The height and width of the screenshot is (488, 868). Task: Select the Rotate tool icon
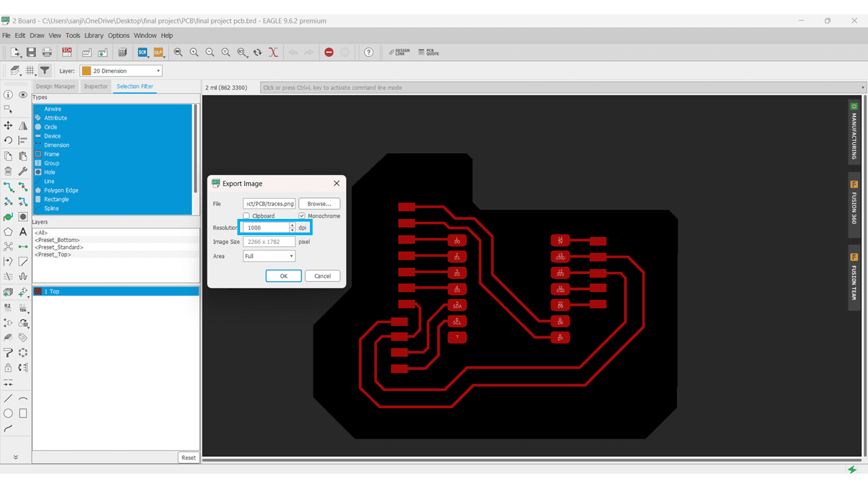(8, 140)
